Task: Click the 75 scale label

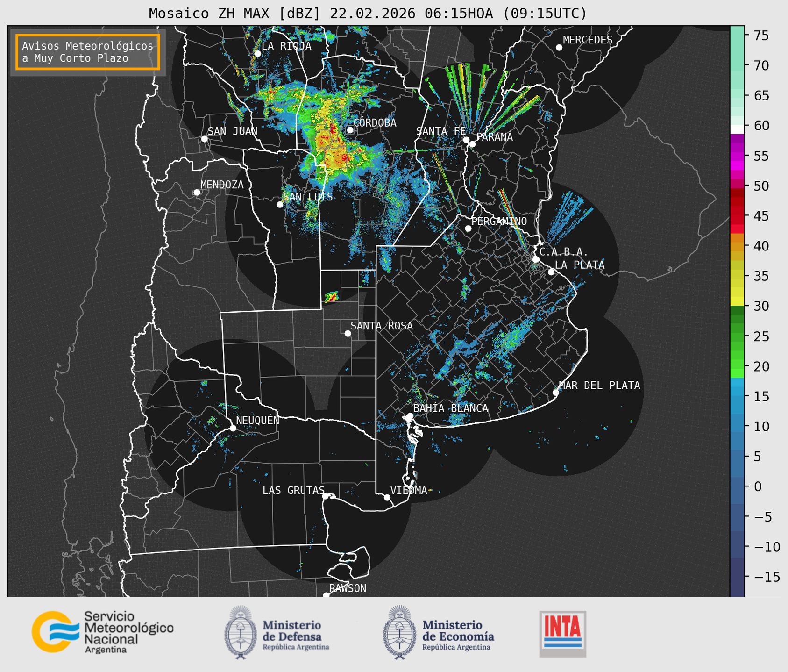Action: click(760, 36)
